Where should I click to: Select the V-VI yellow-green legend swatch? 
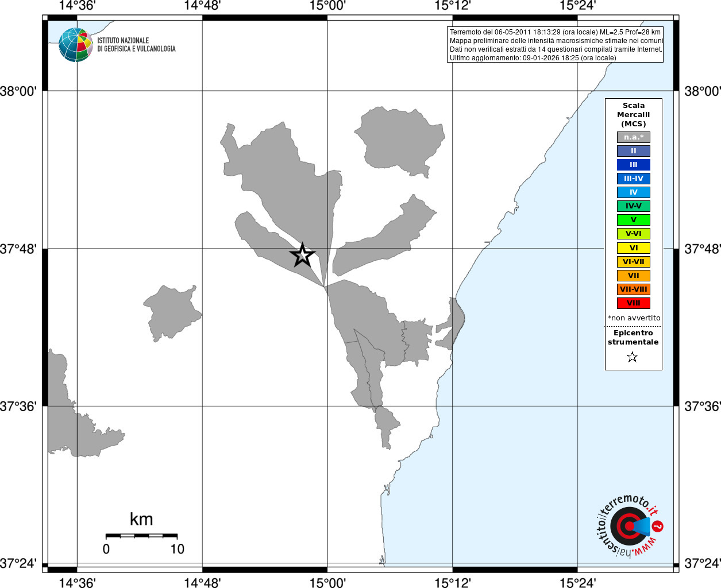(634, 234)
